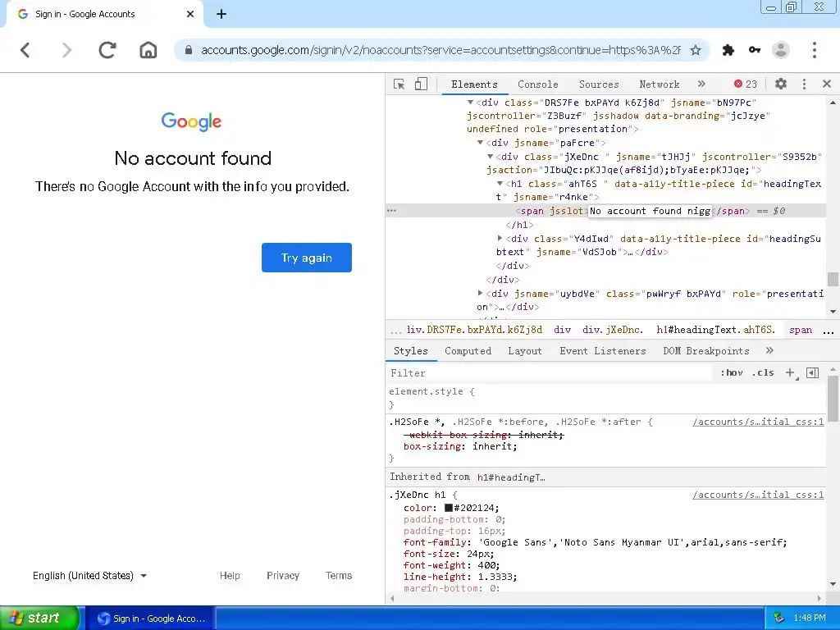Select the Computed tab
The image size is (840, 630).
click(x=468, y=351)
